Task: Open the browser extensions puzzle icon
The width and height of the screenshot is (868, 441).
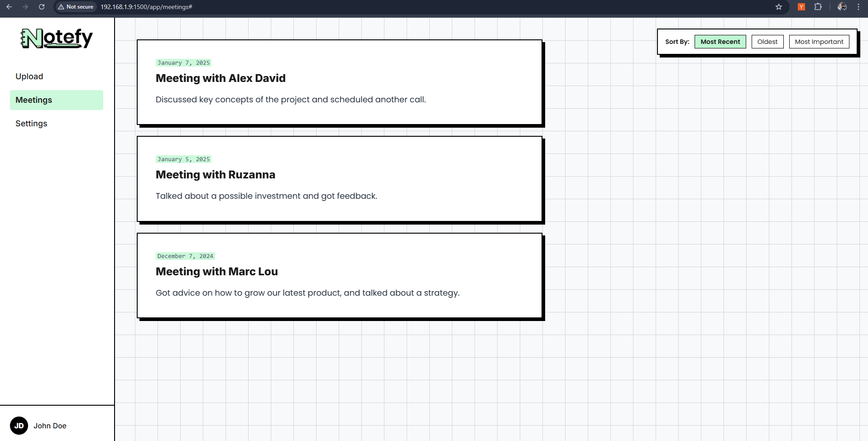Action: point(818,7)
